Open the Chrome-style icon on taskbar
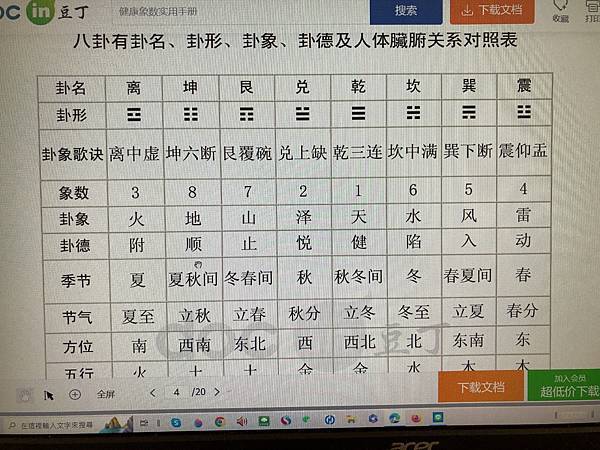The image size is (600, 450). [x=220, y=422]
